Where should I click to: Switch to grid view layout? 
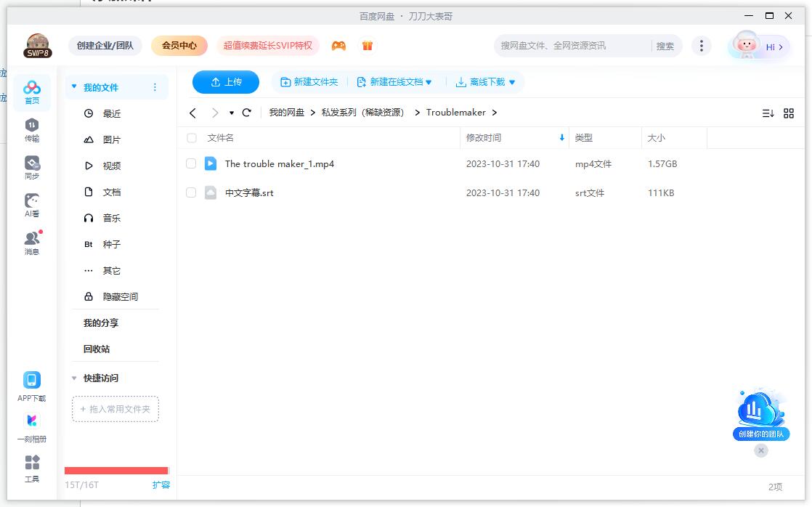click(x=789, y=113)
